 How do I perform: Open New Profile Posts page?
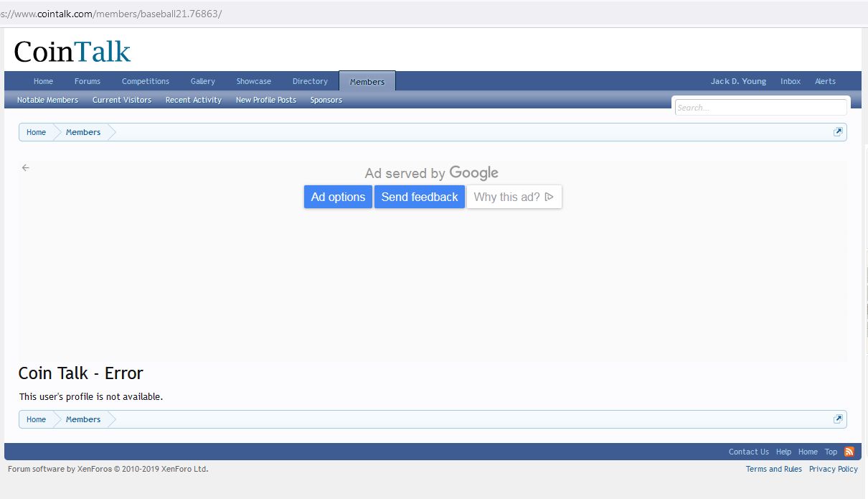pyautogui.click(x=266, y=100)
